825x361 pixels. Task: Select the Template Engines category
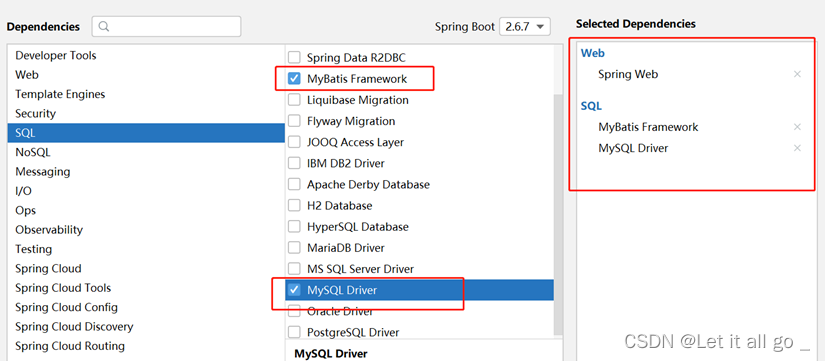tap(146, 94)
